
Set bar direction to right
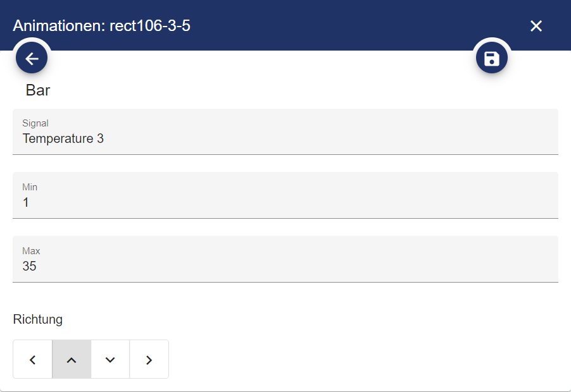click(x=149, y=360)
